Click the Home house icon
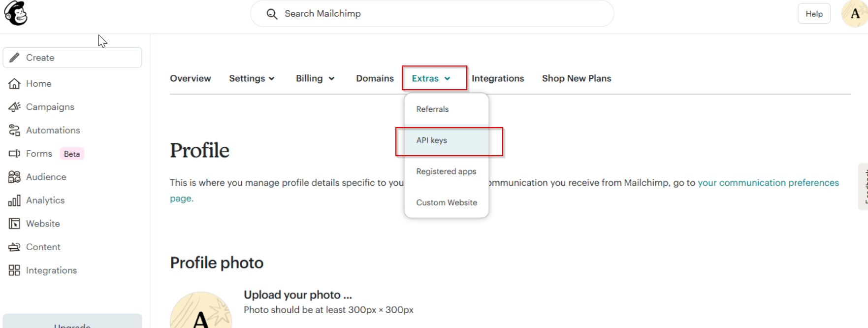Screen dimensions: 868x328 pos(14,84)
